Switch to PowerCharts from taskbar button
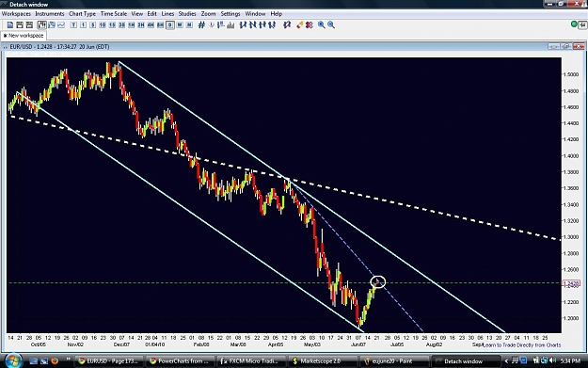 tap(180, 361)
